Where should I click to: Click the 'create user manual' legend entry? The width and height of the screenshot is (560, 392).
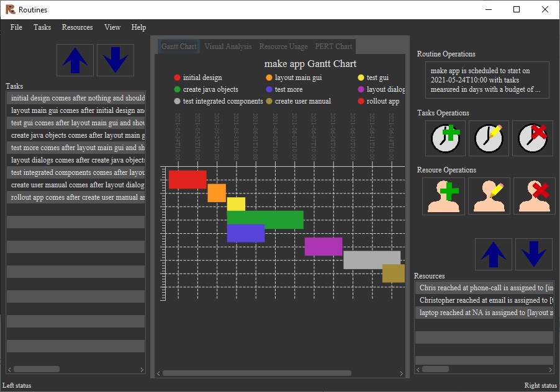coord(299,101)
